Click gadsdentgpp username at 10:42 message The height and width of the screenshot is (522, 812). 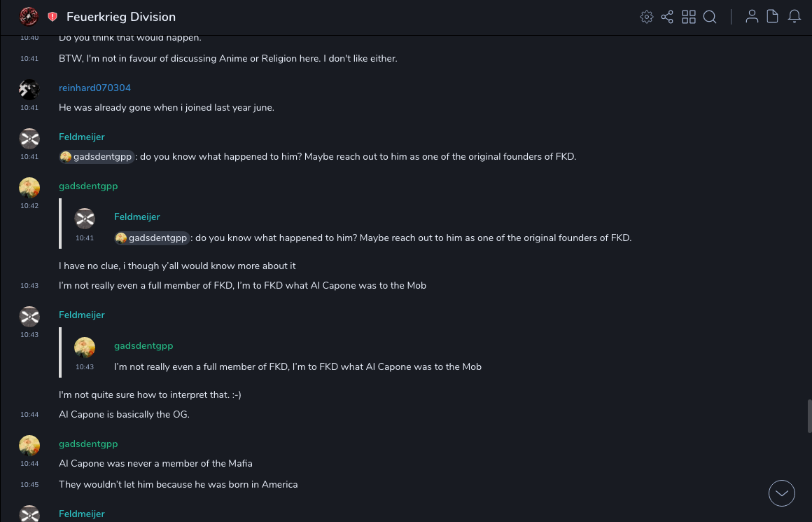click(88, 186)
